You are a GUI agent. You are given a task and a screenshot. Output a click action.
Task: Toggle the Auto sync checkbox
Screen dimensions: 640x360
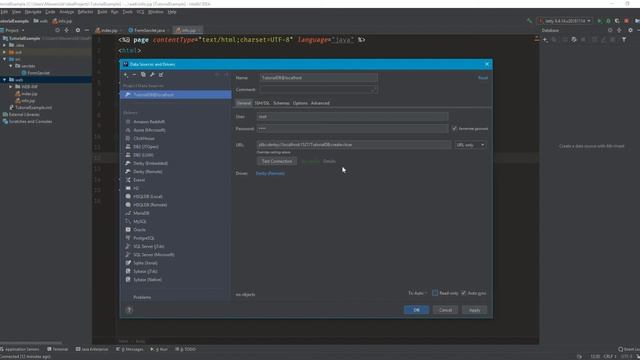pyautogui.click(x=464, y=293)
